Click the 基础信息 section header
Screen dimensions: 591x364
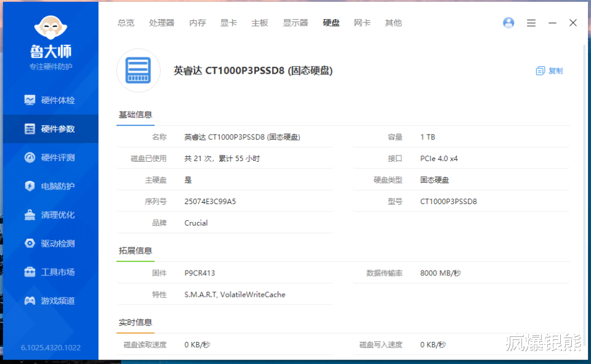pyautogui.click(x=135, y=115)
